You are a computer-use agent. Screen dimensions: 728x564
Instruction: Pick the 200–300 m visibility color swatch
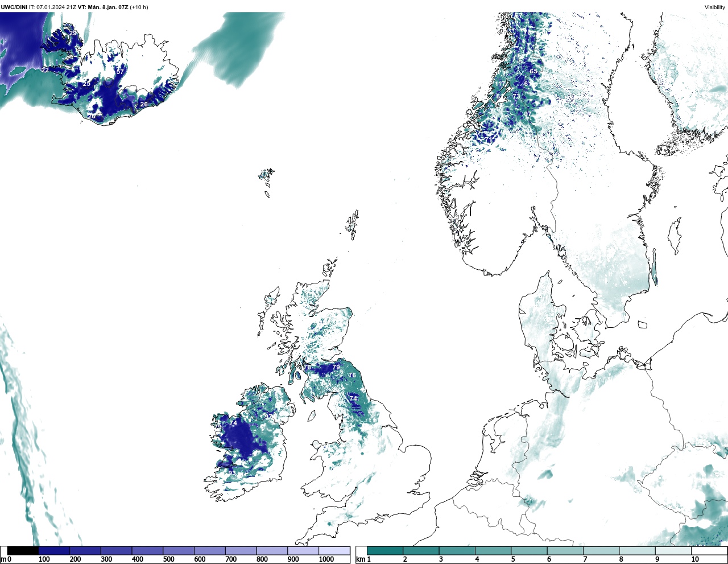pos(85,550)
